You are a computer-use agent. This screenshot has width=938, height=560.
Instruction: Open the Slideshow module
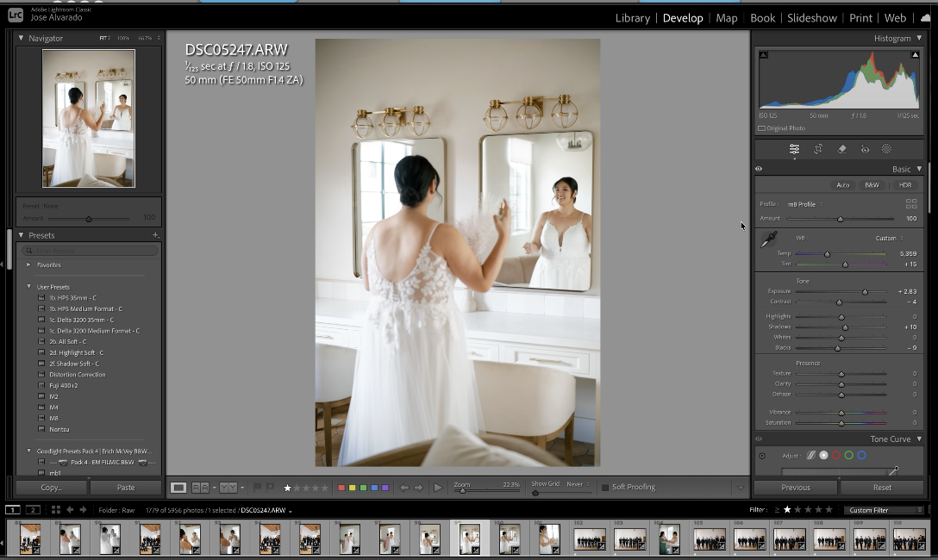[x=811, y=18]
